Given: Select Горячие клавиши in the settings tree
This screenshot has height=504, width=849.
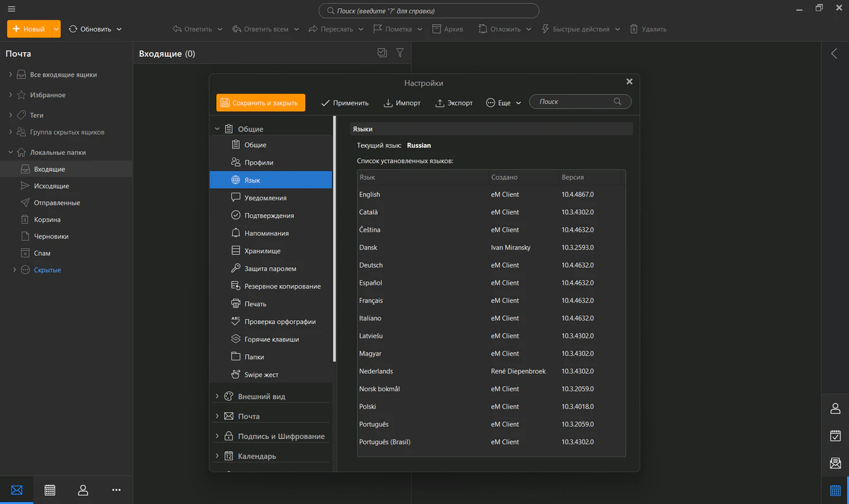Looking at the screenshot, I should 271,339.
